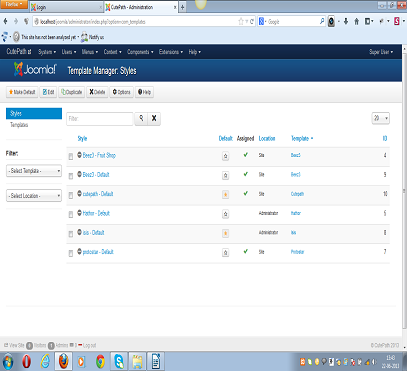407x371 pixels.
Task: Expand the Menus menu
Action: tap(90, 52)
